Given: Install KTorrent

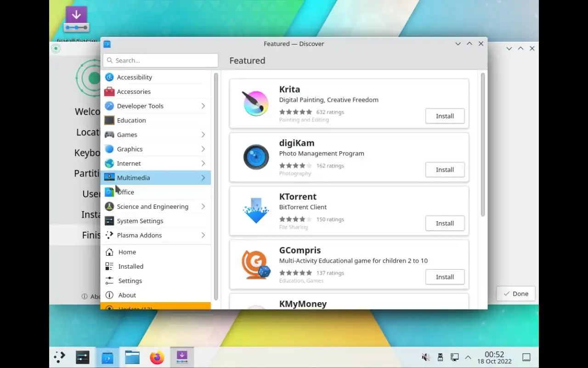Looking at the screenshot, I should coord(445,223).
